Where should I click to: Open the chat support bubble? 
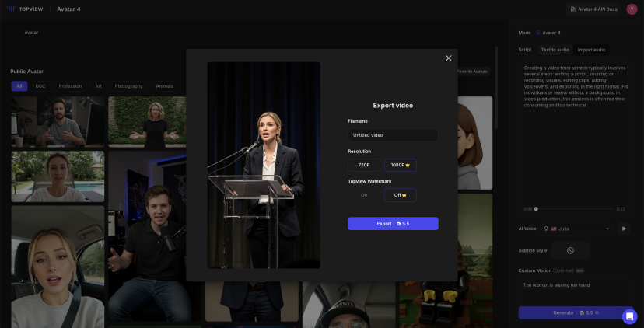tap(629, 316)
